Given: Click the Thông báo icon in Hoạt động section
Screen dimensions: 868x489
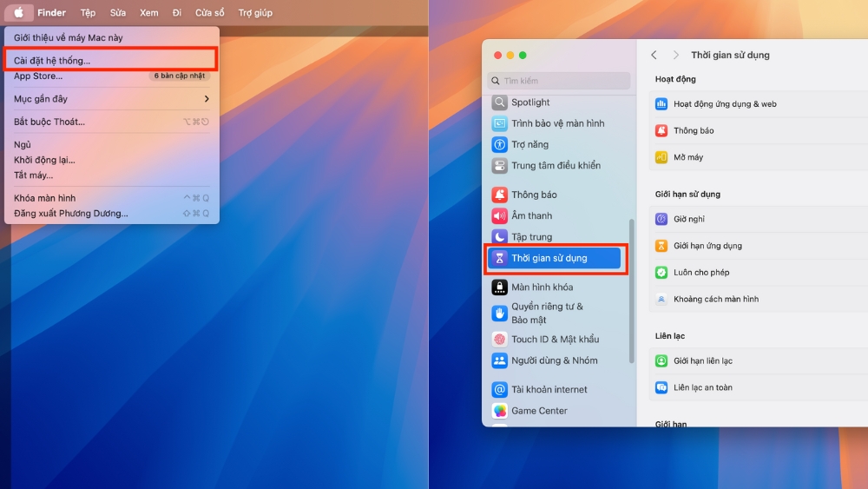Looking at the screenshot, I should [661, 130].
